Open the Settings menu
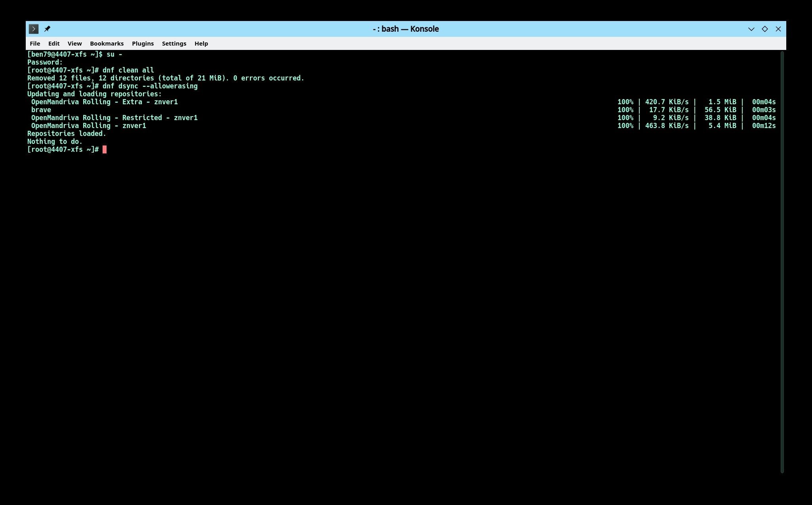Image resolution: width=812 pixels, height=505 pixels. point(174,44)
